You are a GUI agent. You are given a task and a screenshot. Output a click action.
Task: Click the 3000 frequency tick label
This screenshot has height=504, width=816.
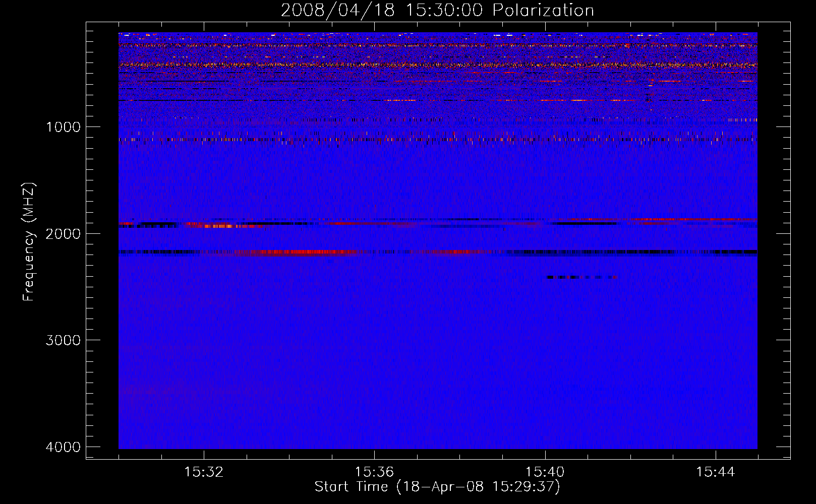tap(63, 340)
